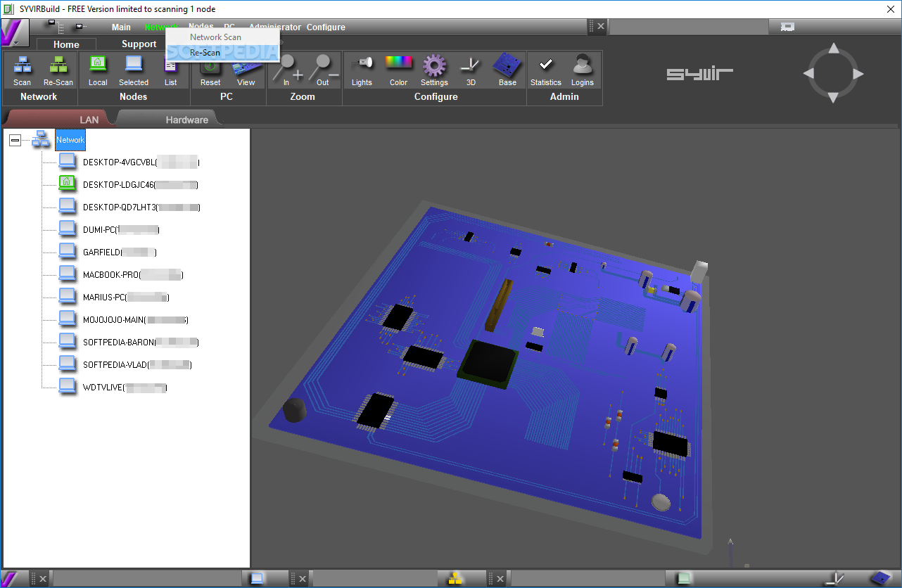Open the Support ribbon tab

pyautogui.click(x=139, y=44)
